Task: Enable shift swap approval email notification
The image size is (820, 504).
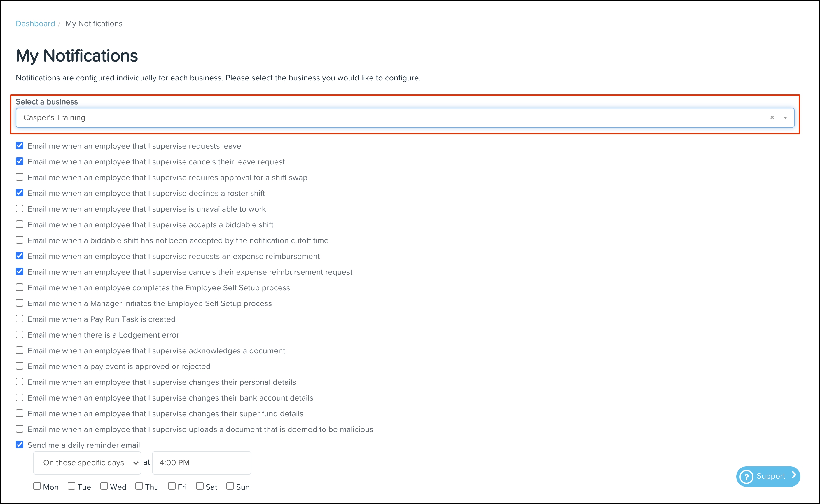Action: 20,177
